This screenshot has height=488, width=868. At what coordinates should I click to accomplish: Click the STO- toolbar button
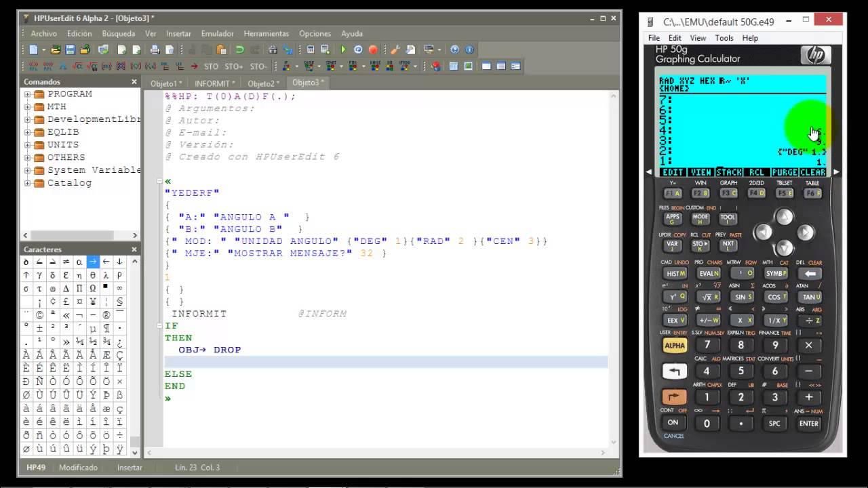click(x=258, y=66)
